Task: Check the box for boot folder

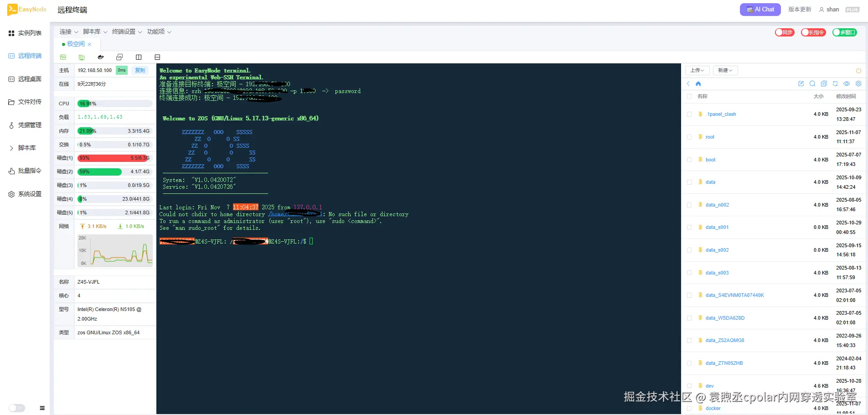Action: click(x=689, y=160)
